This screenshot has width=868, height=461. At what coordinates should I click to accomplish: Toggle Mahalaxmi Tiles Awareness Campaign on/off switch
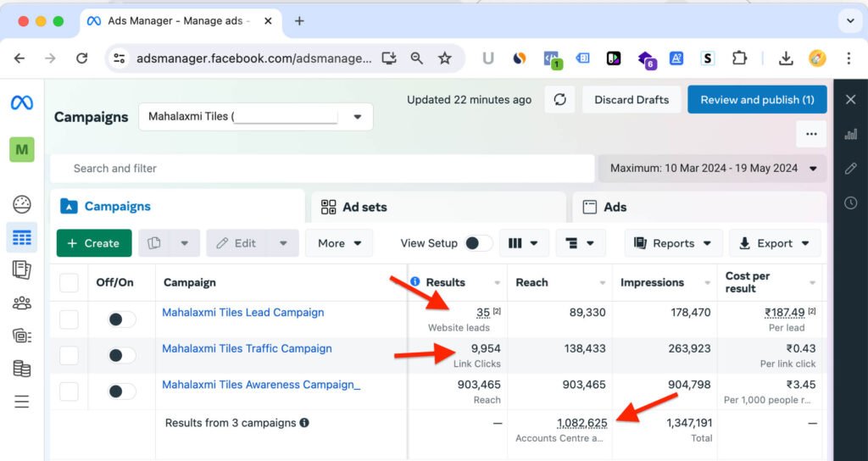[121, 392]
